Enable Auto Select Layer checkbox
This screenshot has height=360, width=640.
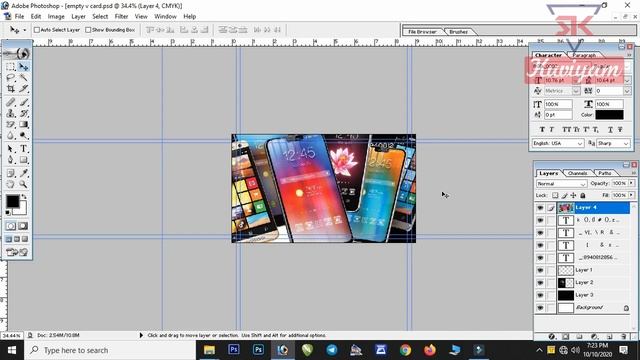click(x=37, y=30)
